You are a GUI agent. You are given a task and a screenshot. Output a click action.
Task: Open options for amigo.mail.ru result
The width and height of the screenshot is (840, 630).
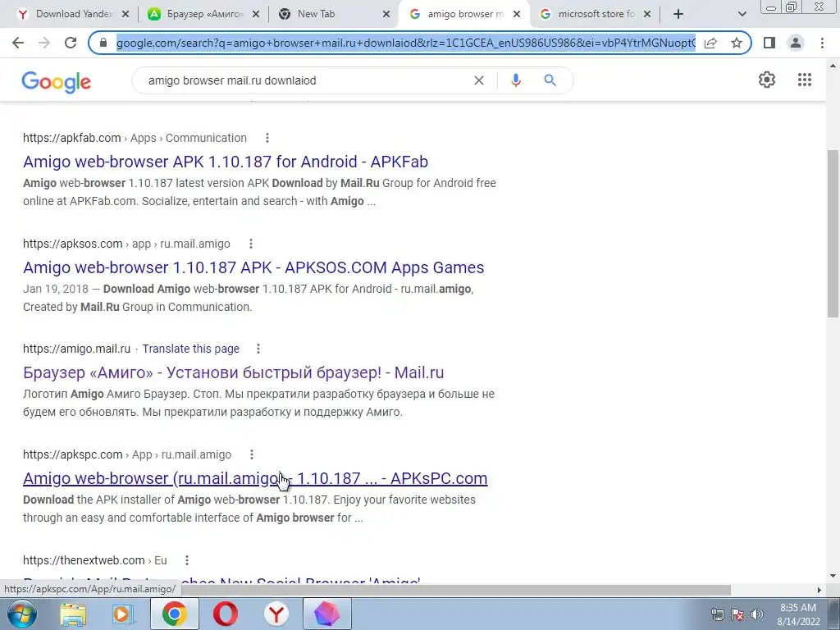pyautogui.click(x=258, y=349)
